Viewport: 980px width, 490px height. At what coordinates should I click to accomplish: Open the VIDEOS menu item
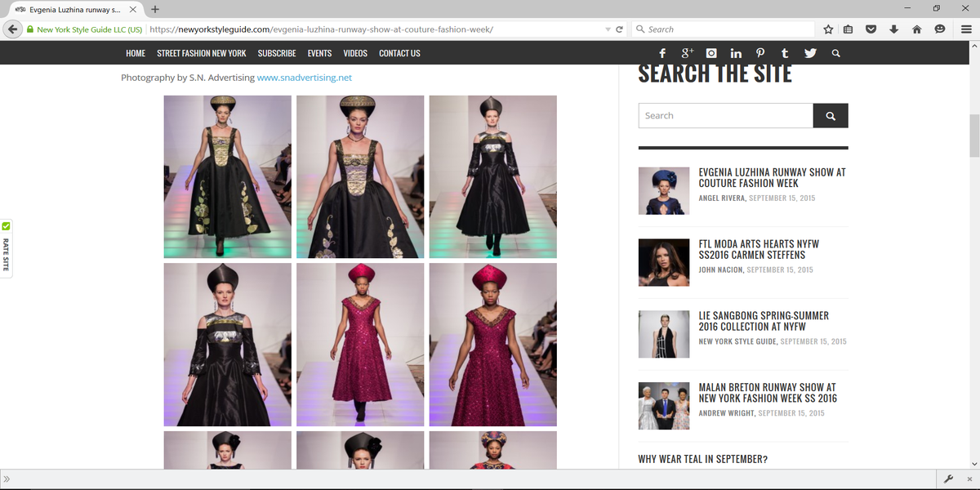pyautogui.click(x=355, y=53)
